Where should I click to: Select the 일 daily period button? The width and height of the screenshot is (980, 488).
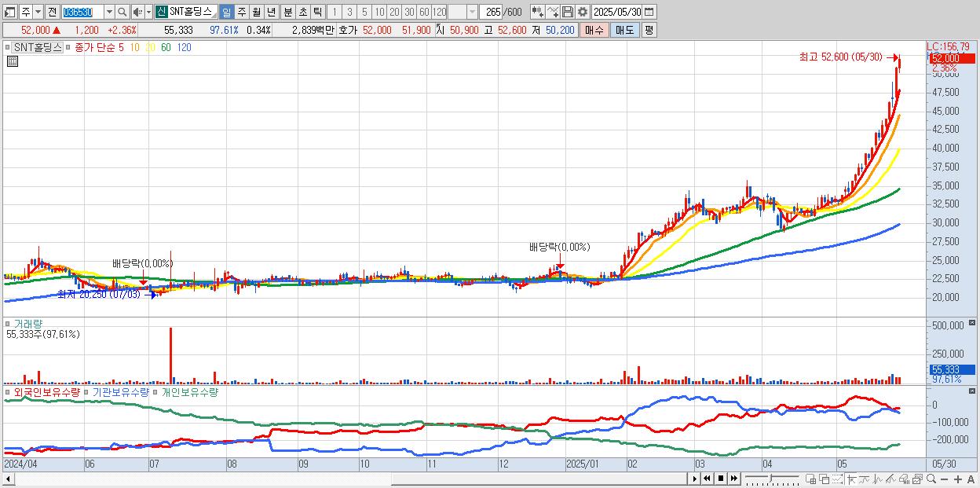click(x=226, y=12)
